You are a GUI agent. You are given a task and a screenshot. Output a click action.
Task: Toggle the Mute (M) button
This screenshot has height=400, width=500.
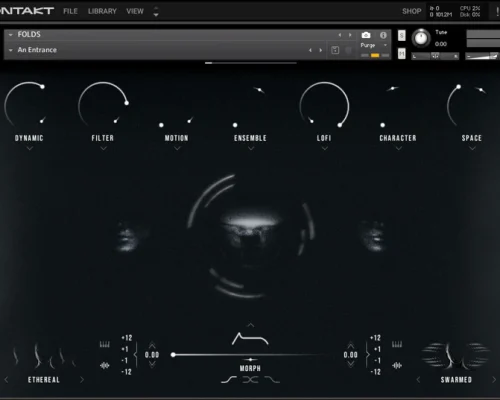click(402, 53)
